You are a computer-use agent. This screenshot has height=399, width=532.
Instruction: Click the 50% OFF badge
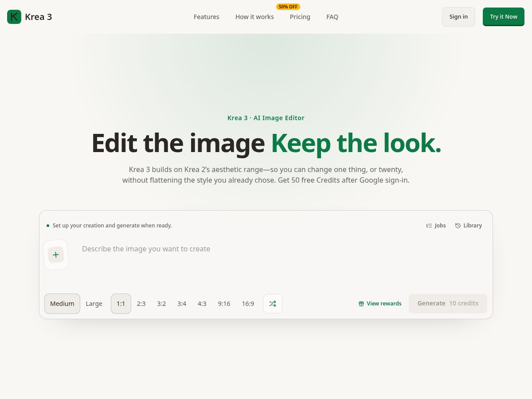coord(288,7)
